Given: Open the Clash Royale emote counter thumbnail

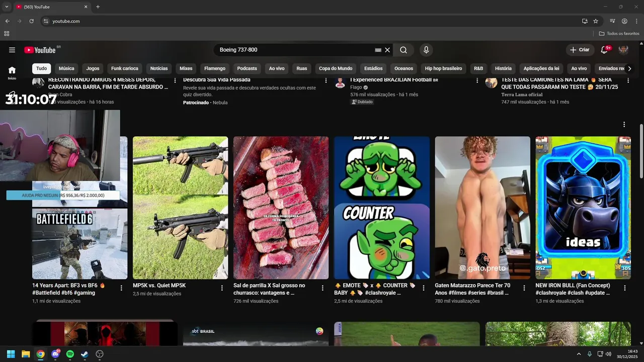Looking at the screenshot, I should [x=382, y=208].
